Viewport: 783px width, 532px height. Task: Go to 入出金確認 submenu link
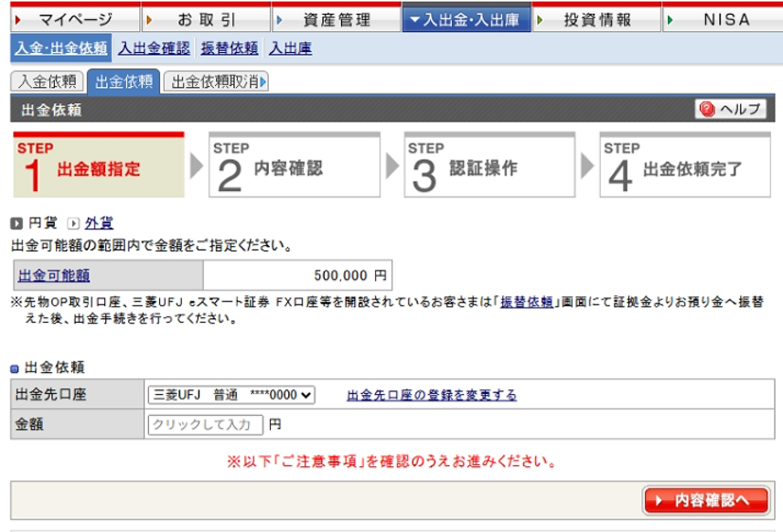(x=154, y=48)
